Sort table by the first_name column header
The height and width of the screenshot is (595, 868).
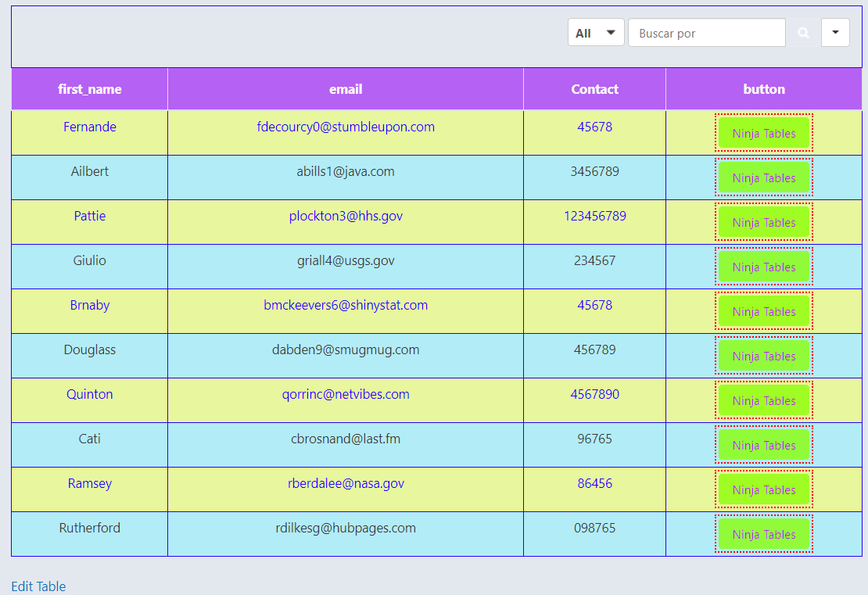[x=89, y=88]
